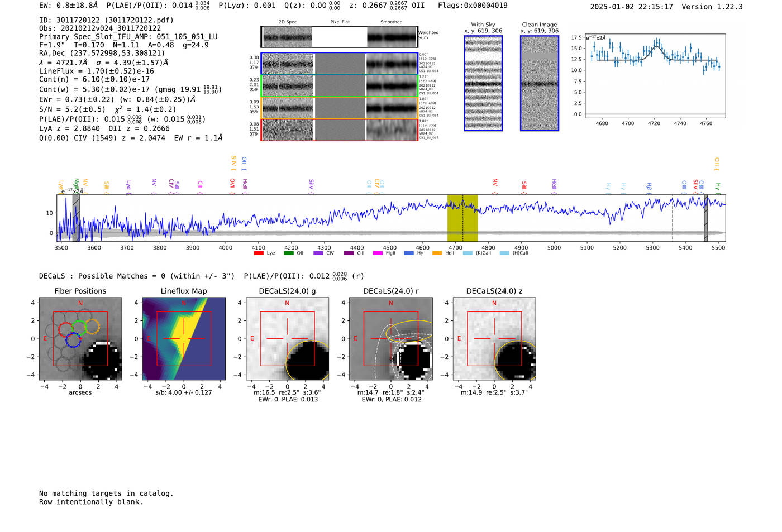The image size is (782, 532).
Task: Click the S/N = 5.2(±0.5) line
Action: [x=108, y=109]
